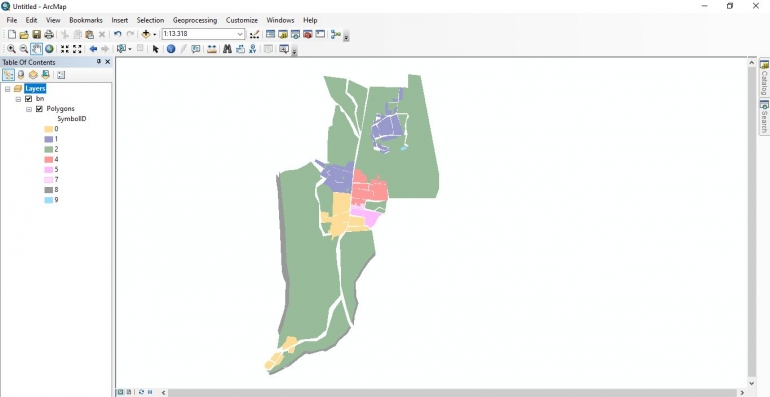Image resolution: width=770 pixels, height=397 pixels.
Task: Click the blue swatch for SymbolID 9
Action: (49, 200)
